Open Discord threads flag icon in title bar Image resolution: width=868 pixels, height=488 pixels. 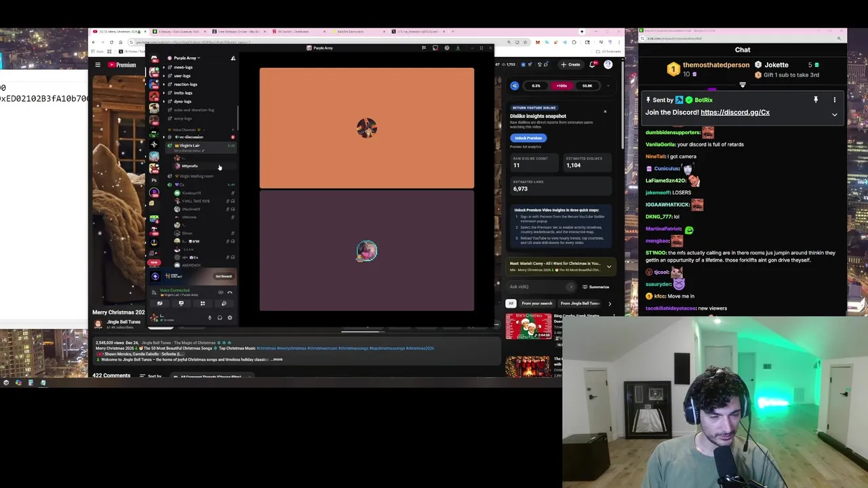[424, 47]
